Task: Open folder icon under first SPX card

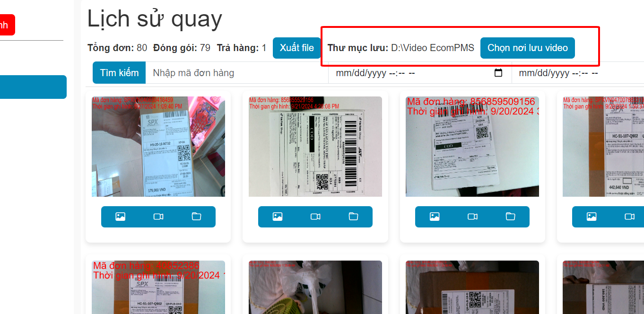Action: [196, 217]
